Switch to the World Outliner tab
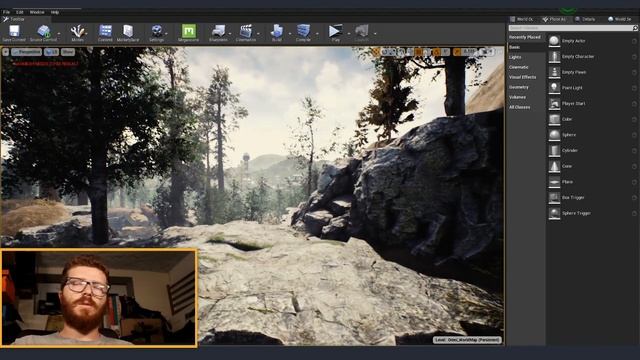 pyautogui.click(x=522, y=19)
